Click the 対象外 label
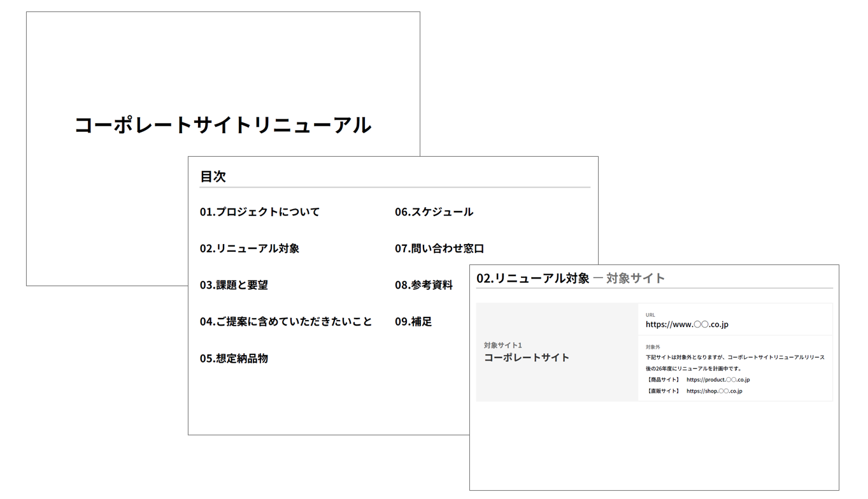 tap(653, 347)
